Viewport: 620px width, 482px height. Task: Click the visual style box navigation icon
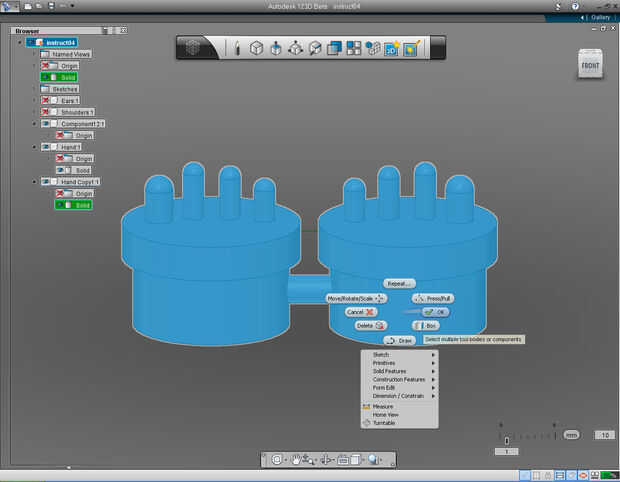(x=355, y=460)
